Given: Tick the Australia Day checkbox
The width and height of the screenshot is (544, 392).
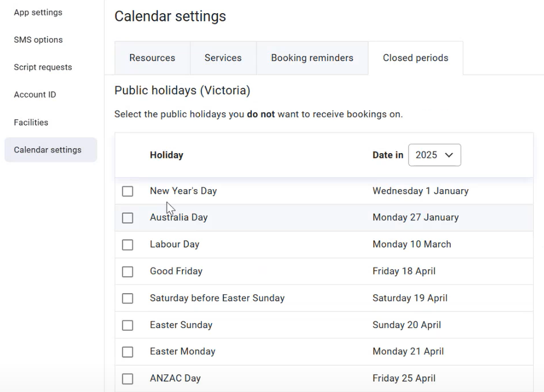Looking at the screenshot, I should point(128,218).
